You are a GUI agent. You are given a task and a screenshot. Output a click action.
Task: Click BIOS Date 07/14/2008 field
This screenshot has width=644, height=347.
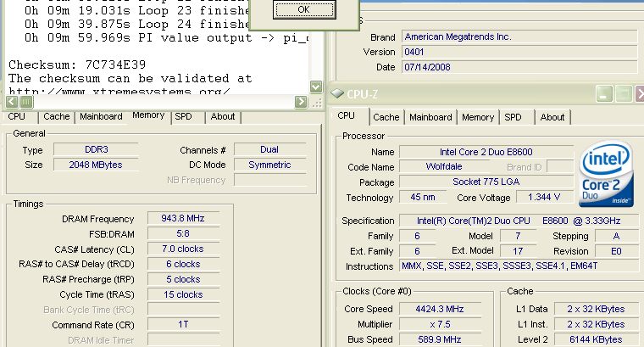click(519, 67)
